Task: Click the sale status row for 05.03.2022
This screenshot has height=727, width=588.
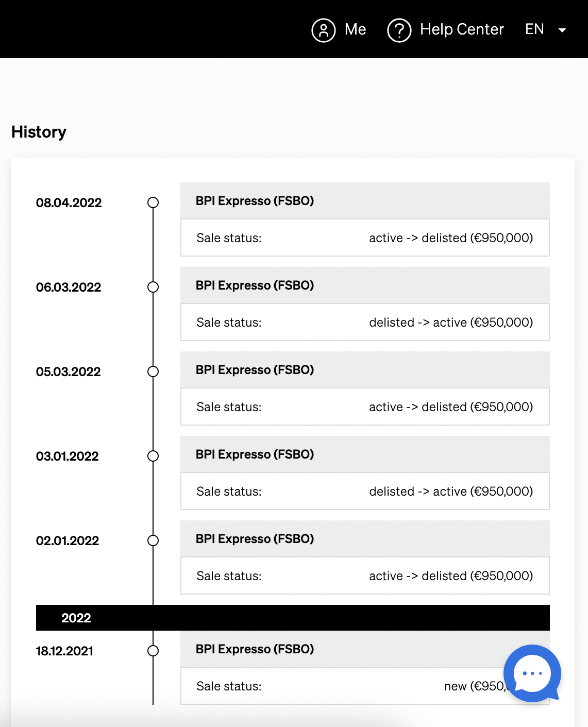Action: (x=365, y=407)
